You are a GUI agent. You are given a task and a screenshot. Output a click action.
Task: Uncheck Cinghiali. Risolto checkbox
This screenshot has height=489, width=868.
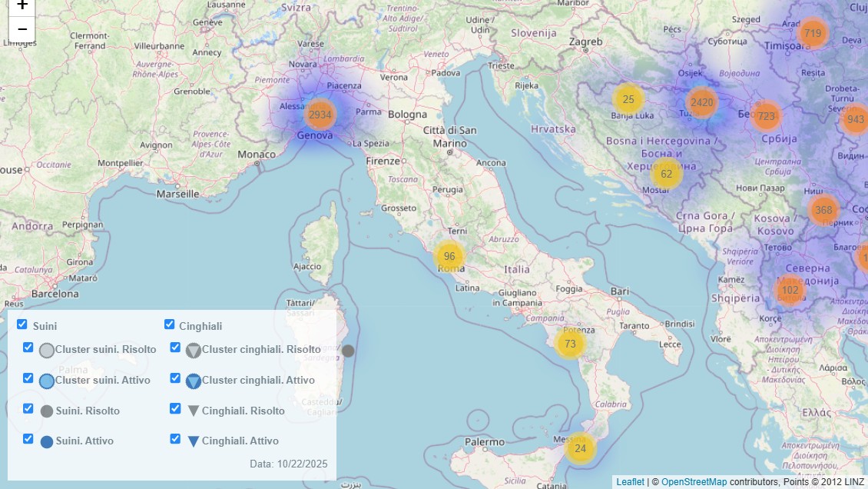pos(175,408)
